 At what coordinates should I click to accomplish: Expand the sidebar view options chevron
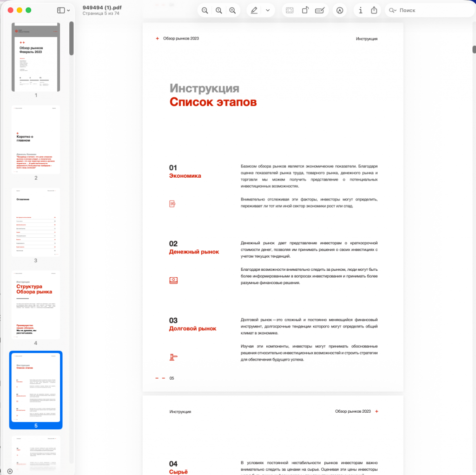(69, 10)
